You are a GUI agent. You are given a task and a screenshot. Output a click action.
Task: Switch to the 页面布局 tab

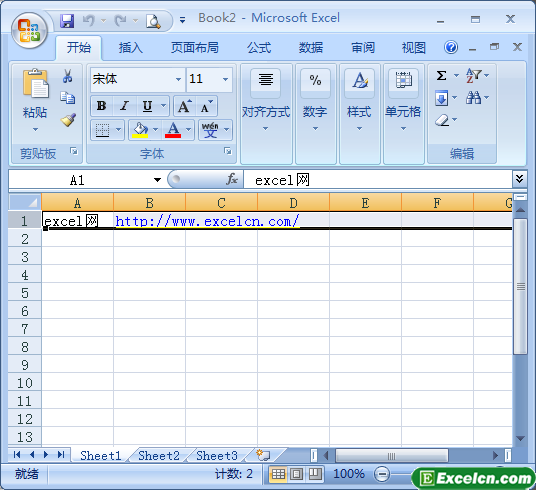[195, 48]
